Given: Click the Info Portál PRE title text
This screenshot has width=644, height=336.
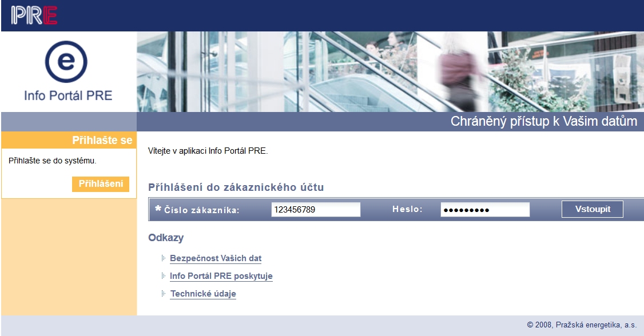Looking at the screenshot, I should [68, 95].
